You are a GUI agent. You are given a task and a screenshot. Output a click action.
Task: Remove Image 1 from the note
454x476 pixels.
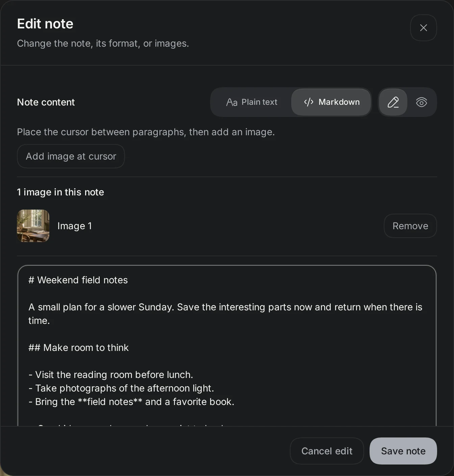pyautogui.click(x=410, y=226)
